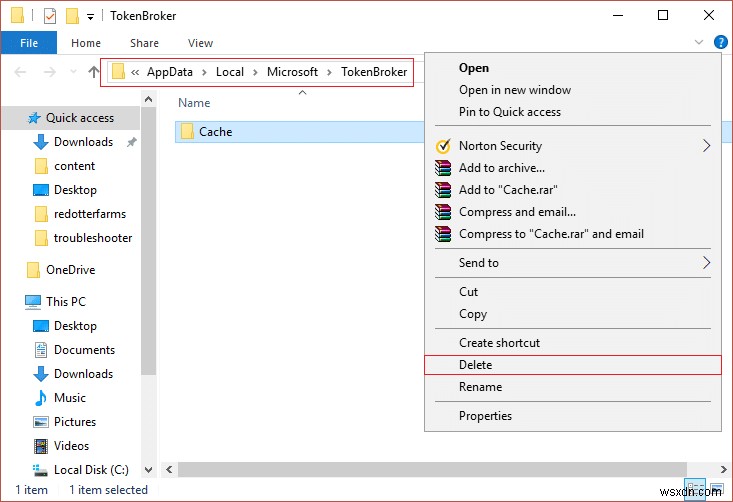Click the Properties quick access toolbar icon
The height and width of the screenshot is (502, 733).
click(x=50, y=16)
